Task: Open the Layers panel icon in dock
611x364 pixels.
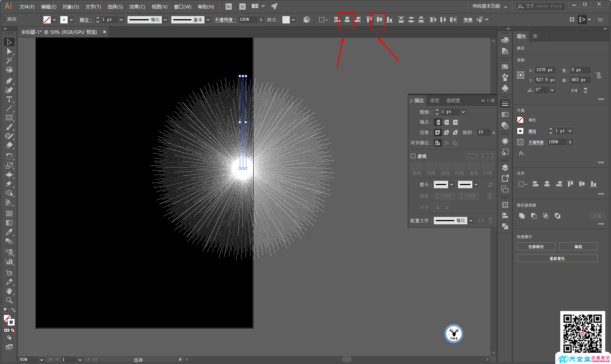Action: [505, 167]
